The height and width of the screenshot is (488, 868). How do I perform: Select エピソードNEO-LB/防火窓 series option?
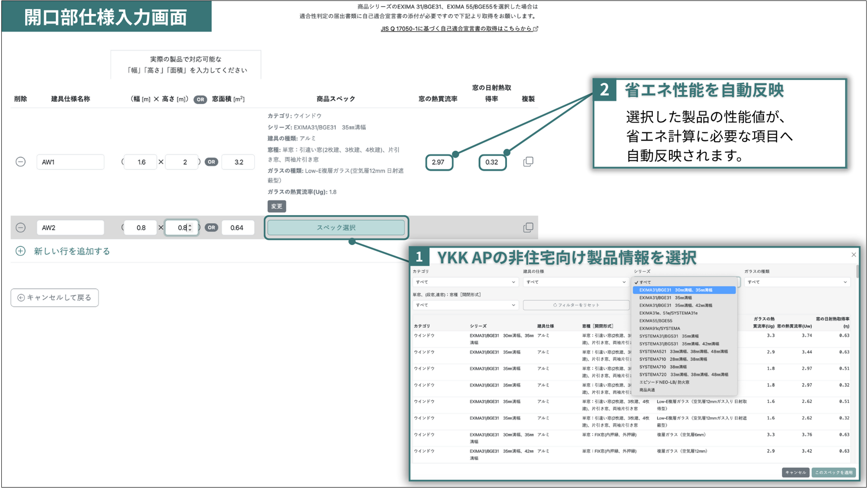[x=664, y=382]
